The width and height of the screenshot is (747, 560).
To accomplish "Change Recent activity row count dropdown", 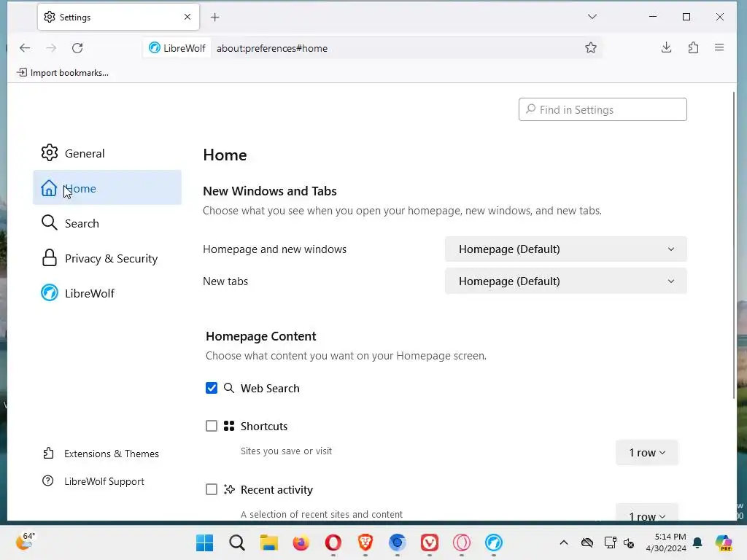I will click(x=646, y=513).
